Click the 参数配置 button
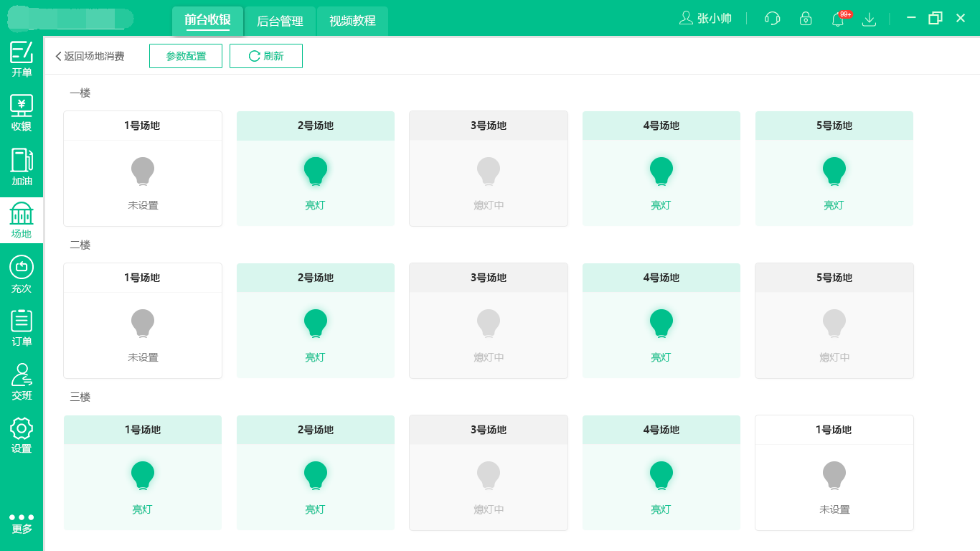The width and height of the screenshot is (980, 551). coord(186,56)
